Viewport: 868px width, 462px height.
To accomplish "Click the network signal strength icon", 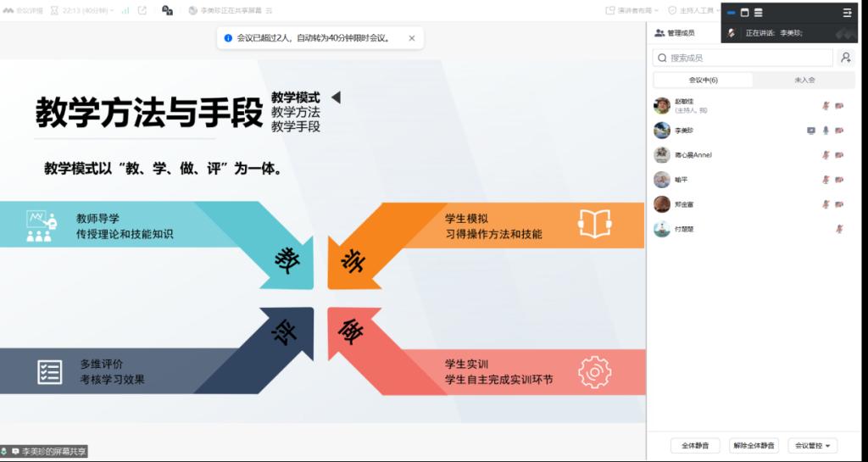I will [125, 10].
